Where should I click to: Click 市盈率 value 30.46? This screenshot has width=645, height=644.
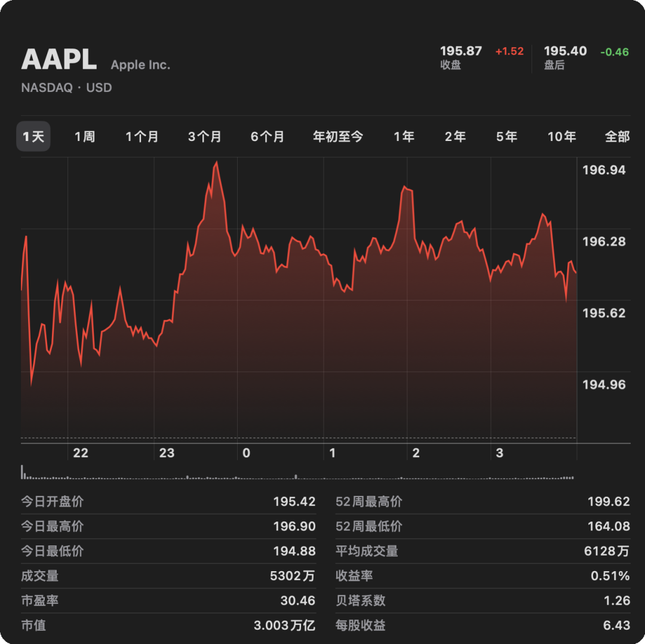[x=298, y=601]
